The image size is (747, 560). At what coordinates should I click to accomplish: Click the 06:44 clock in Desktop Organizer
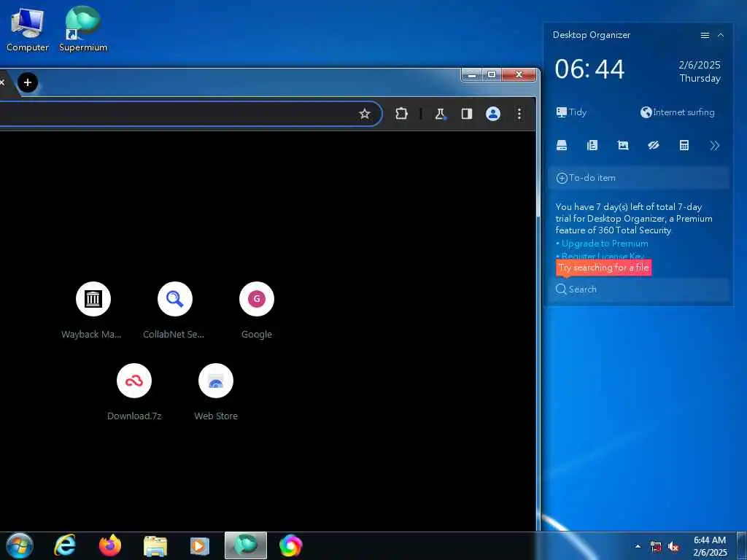589,69
